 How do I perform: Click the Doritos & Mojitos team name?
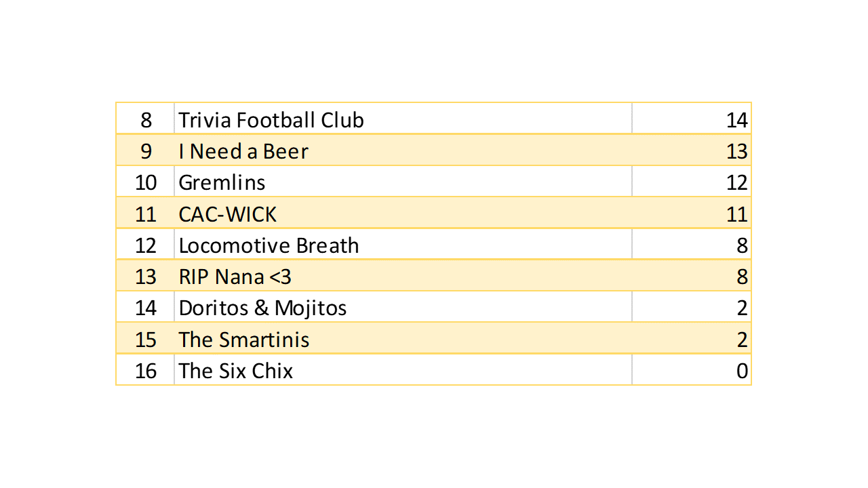point(262,308)
